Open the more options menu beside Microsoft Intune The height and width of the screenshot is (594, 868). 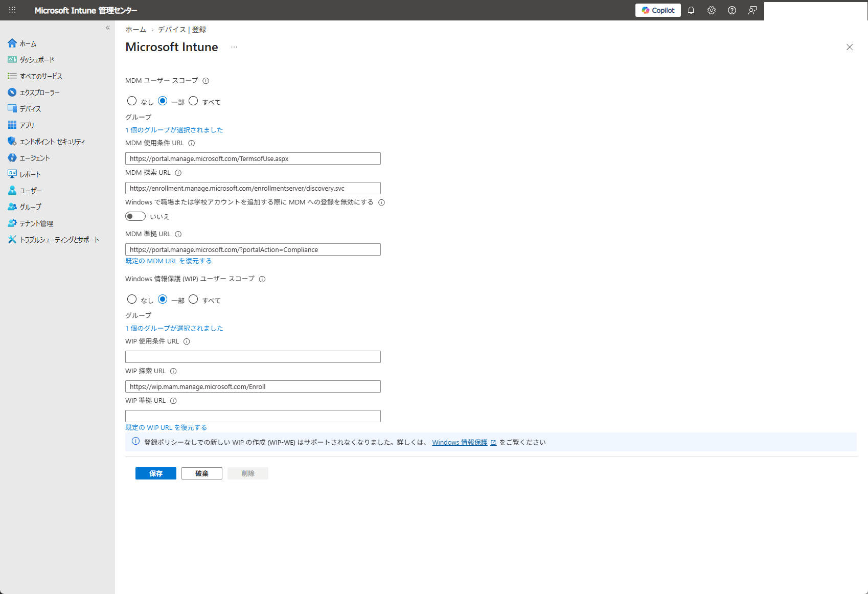pyautogui.click(x=234, y=47)
